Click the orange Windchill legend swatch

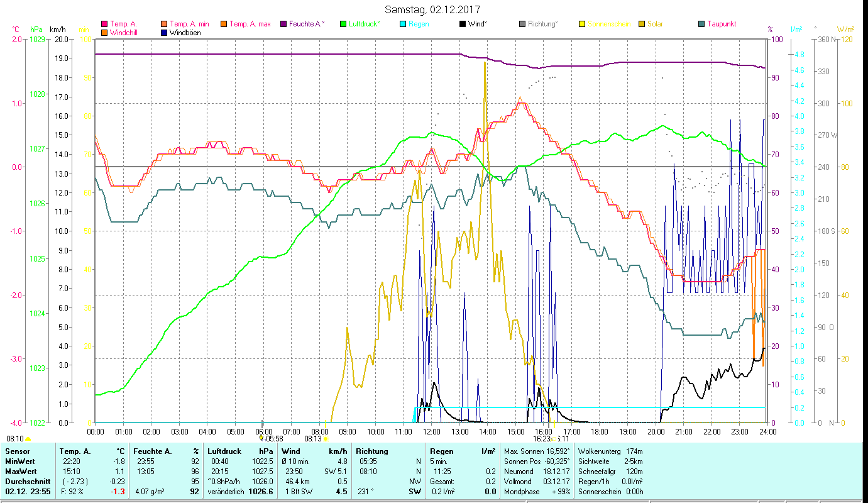tap(104, 33)
